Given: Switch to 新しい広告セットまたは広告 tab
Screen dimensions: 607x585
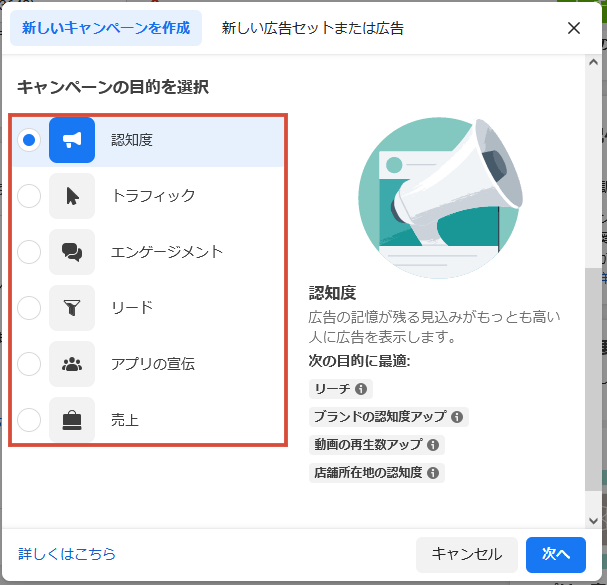Looking at the screenshot, I should click(312, 28).
